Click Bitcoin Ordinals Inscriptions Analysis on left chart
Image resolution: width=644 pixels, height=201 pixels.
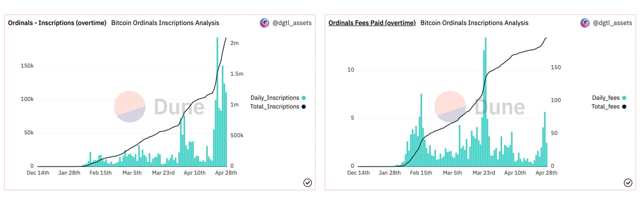tap(165, 23)
